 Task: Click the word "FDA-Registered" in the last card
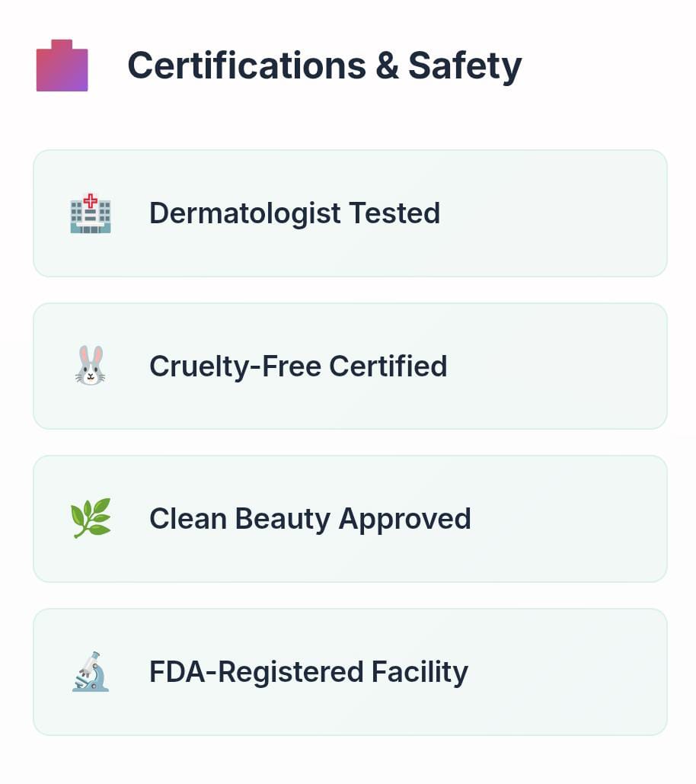(x=256, y=672)
